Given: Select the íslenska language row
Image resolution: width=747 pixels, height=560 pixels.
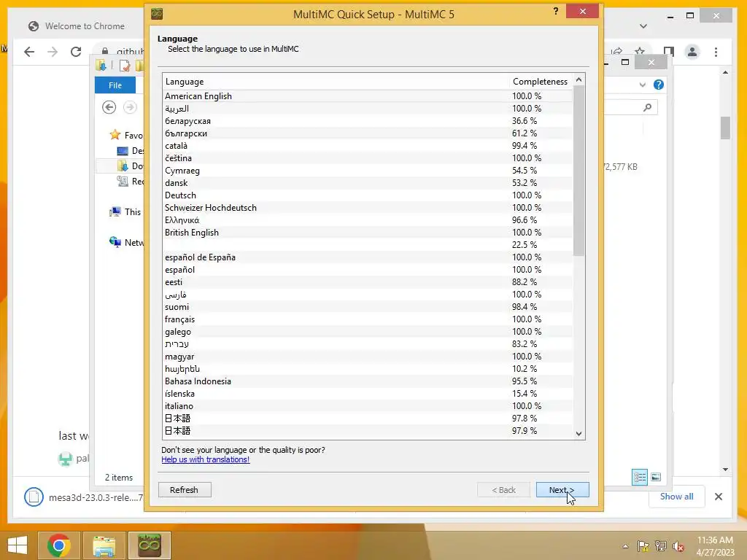Looking at the screenshot, I should pyautogui.click(x=368, y=393).
